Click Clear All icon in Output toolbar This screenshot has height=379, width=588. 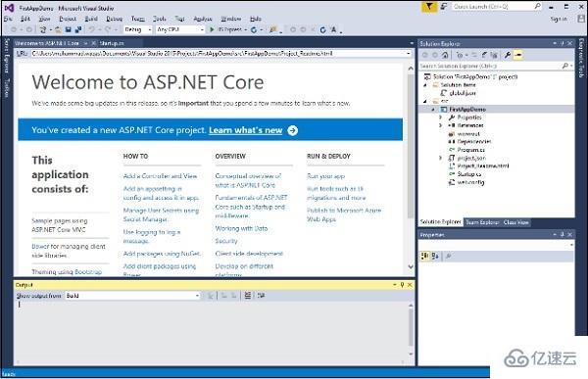point(248,296)
